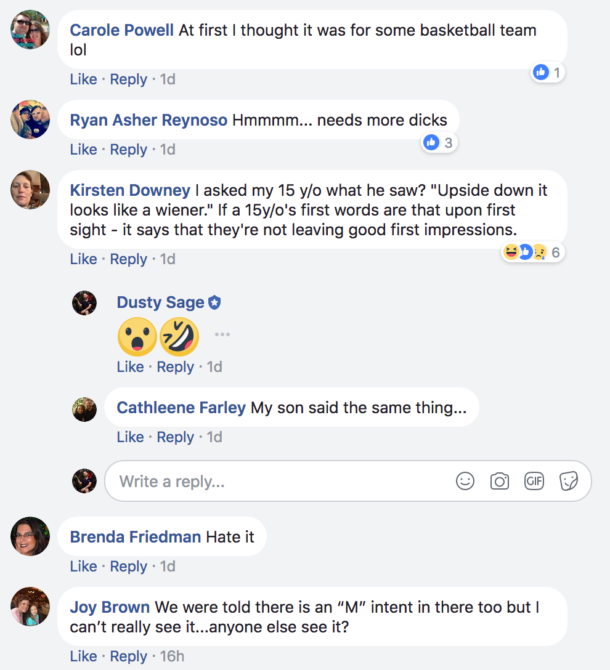Image resolution: width=610 pixels, height=670 pixels.
Task: Open the GIF picker in reply box
Action: (534, 481)
